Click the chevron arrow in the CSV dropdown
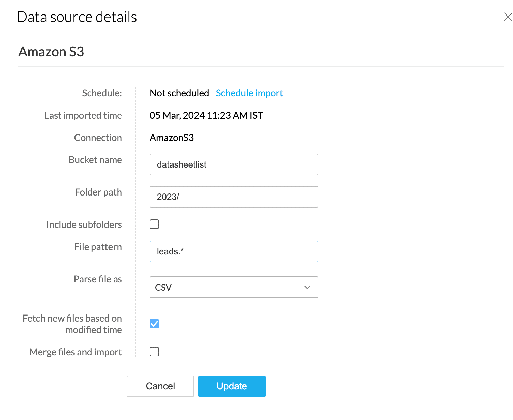Viewport: 513px width, 420px height. 307,287
